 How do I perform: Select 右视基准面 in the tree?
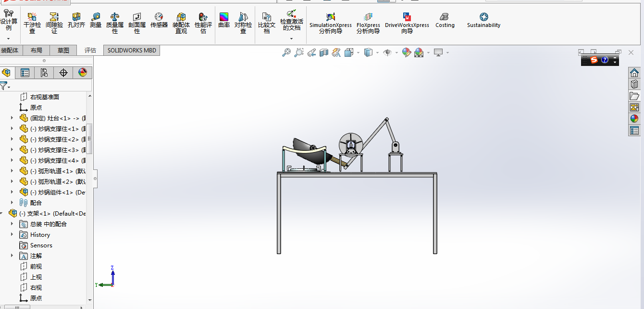tap(45, 97)
